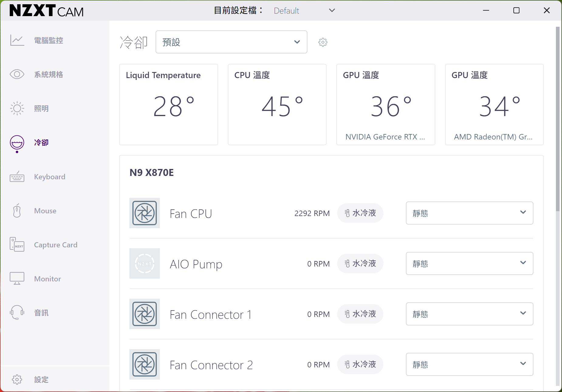
Task: Click the NVIDIA GeForce RTX GPU card
Action: click(x=386, y=105)
